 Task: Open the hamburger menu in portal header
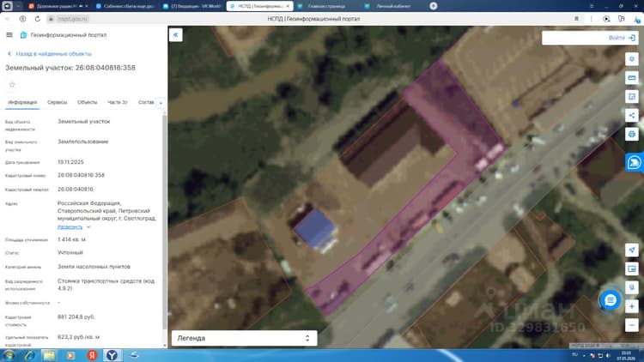click(x=9, y=35)
